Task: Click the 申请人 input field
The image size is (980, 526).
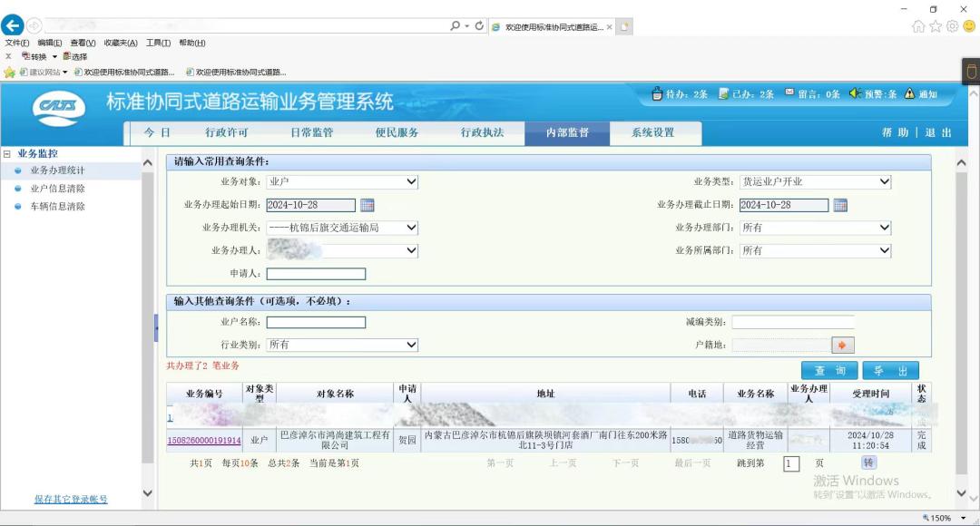Action: coord(316,274)
